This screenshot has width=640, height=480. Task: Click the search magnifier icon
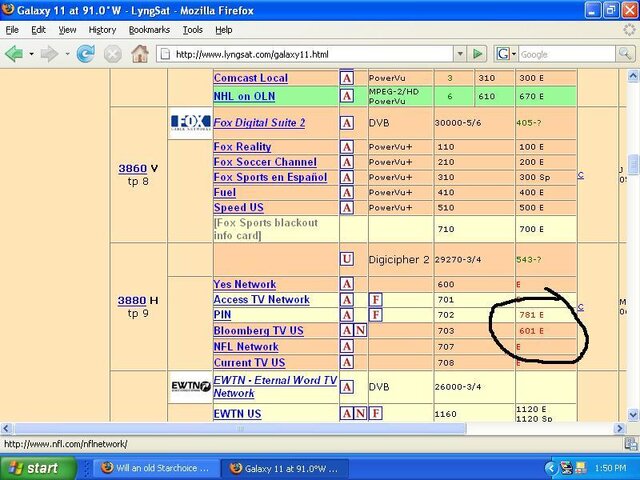[x=624, y=53]
